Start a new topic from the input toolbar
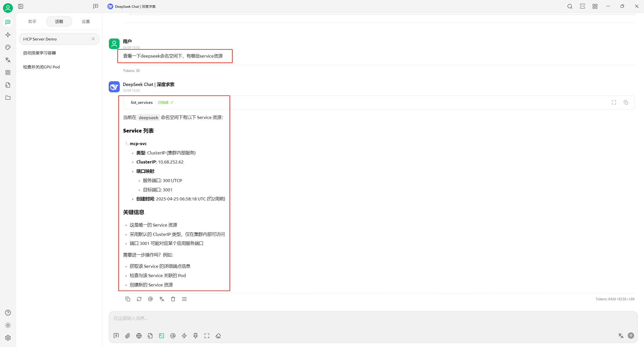The image size is (644, 347). (x=116, y=336)
